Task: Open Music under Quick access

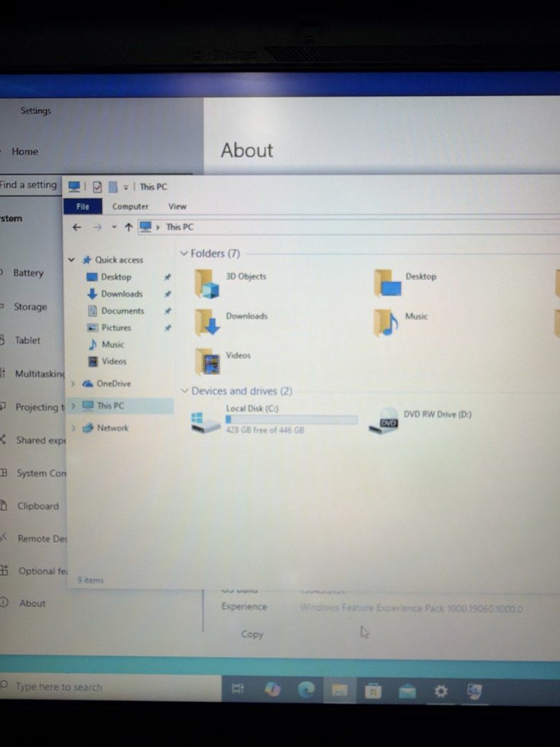Action: tap(113, 344)
